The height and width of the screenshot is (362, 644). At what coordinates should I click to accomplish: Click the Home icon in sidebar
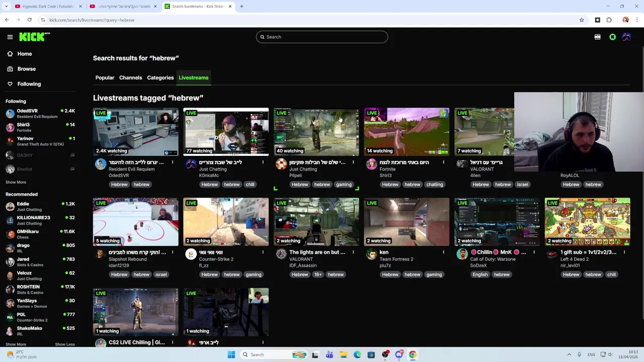[x=10, y=54]
